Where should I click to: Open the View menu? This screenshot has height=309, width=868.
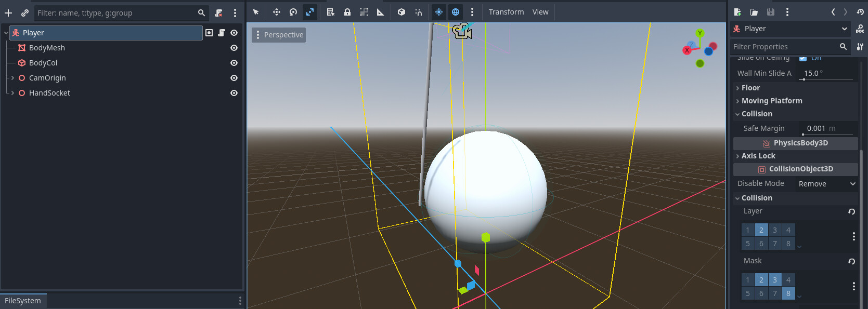tap(540, 12)
